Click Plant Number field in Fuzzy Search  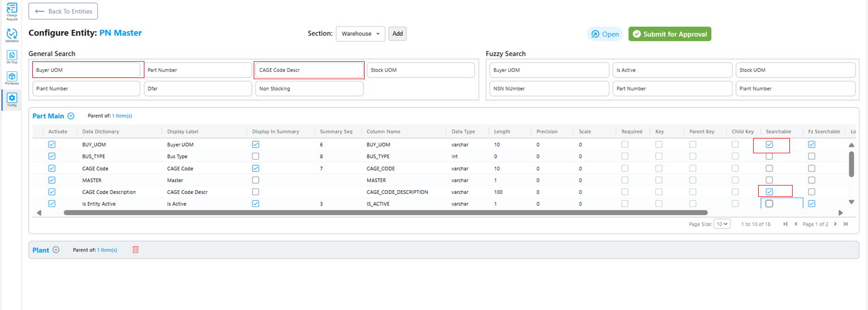pos(796,89)
